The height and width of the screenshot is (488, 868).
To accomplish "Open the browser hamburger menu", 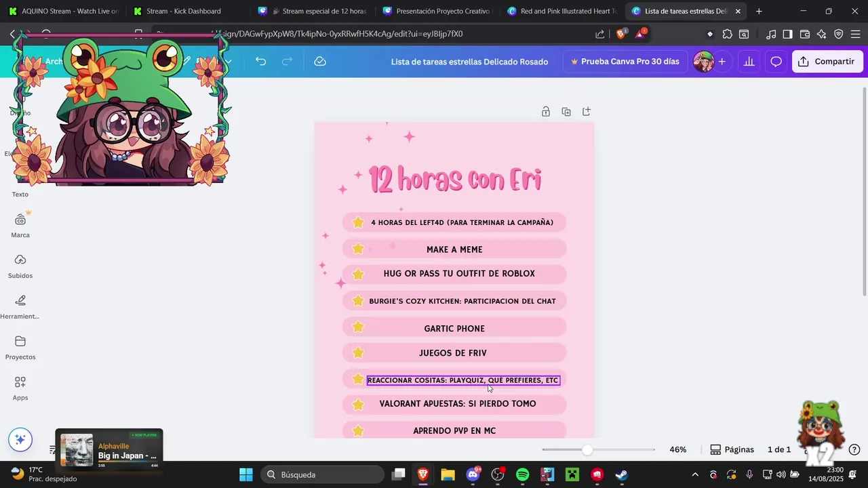I will [855, 34].
